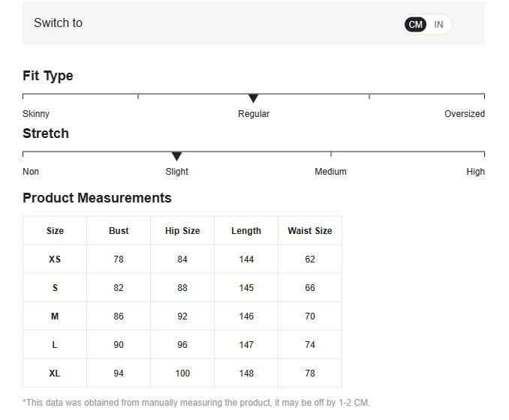Click the Stretch slider marker
The width and height of the screenshot is (509, 420).
(x=176, y=156)
